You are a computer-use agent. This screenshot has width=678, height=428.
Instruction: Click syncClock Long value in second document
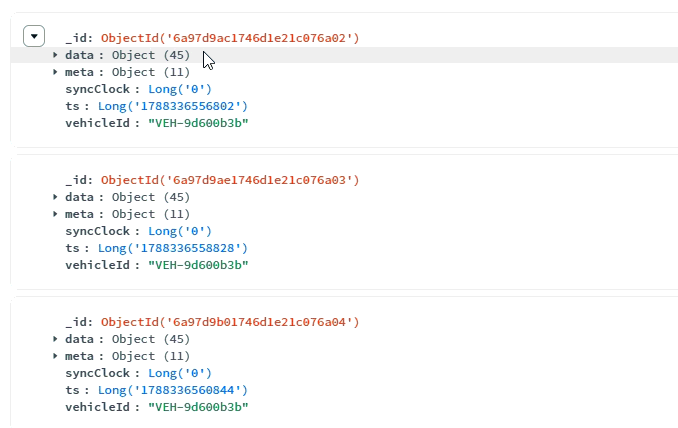click(x=180, y=231)
